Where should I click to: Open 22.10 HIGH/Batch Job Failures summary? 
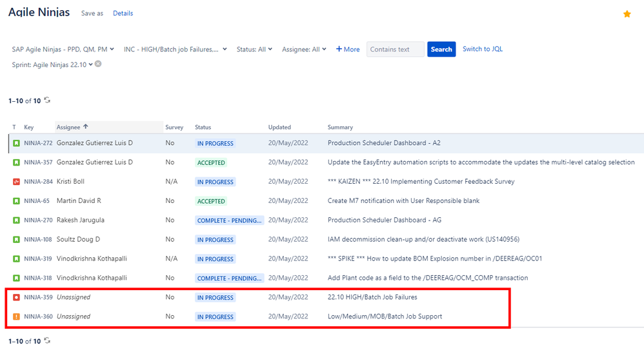tap(372, 298)
